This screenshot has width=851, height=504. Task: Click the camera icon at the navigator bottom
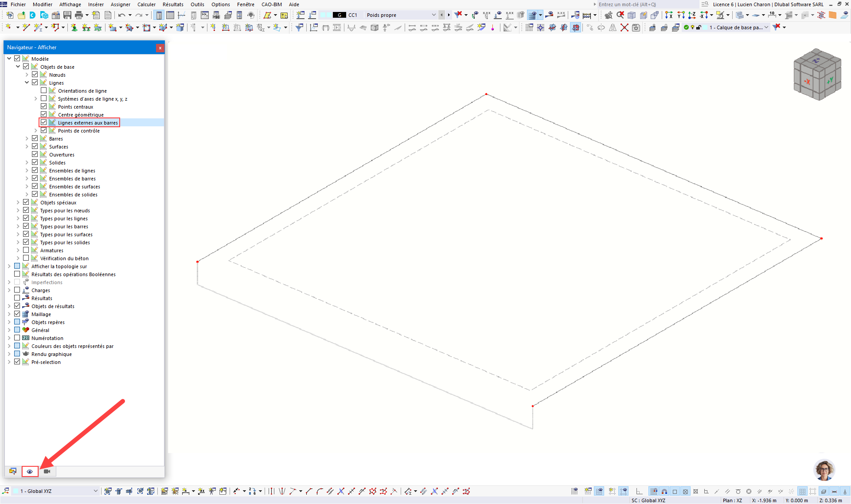click(x=47, y=471)
